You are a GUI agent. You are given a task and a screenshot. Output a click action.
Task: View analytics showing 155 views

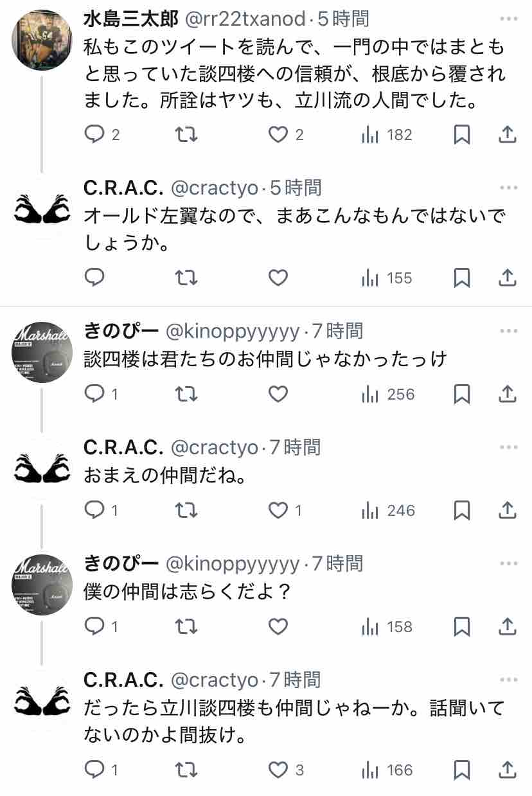387,278
